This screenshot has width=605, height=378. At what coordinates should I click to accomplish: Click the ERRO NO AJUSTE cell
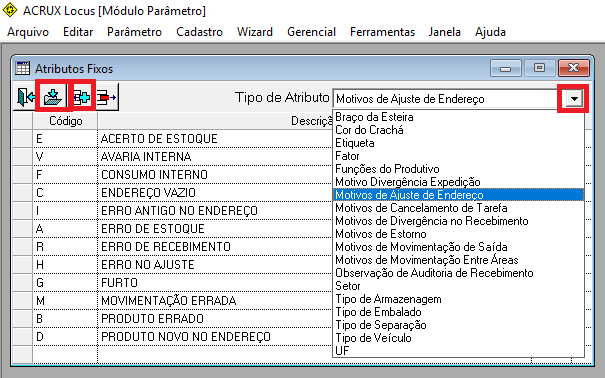(215, 265)
